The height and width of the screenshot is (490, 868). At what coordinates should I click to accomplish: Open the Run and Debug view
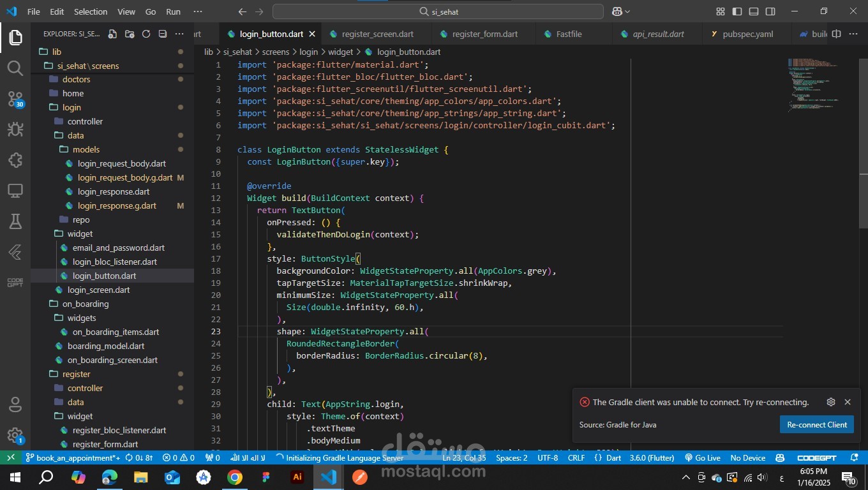15,130
